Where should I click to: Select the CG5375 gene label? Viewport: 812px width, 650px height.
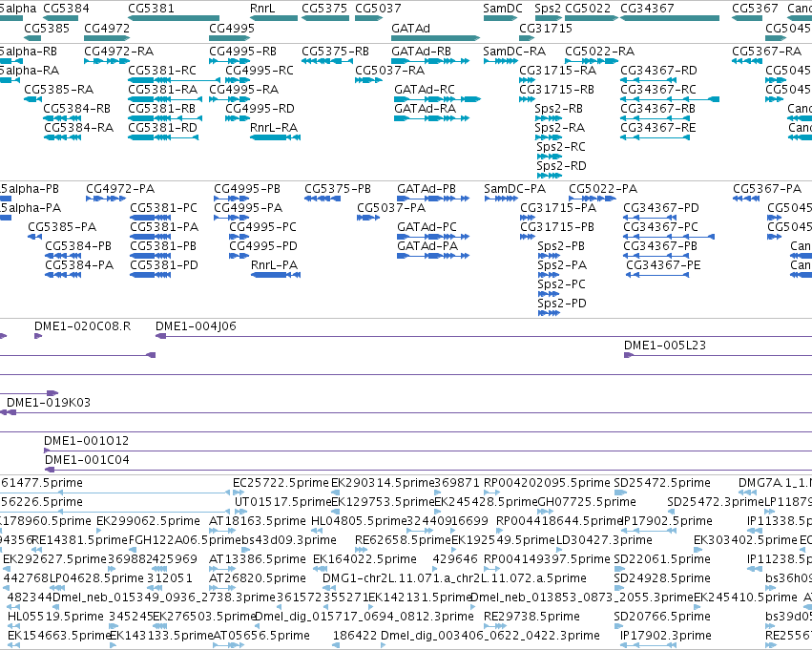point(324,9)
